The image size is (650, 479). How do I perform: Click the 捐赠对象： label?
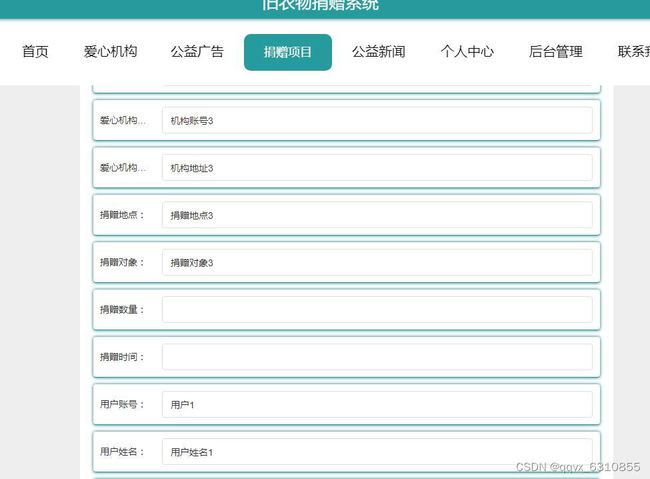pyautogui.click(x=122, y=262)
